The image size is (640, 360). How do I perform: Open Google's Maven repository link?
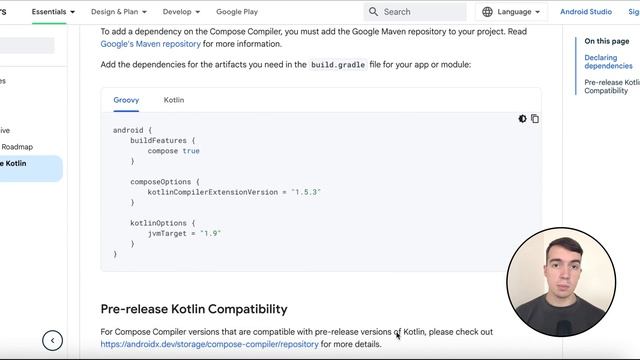coord(151,44)
